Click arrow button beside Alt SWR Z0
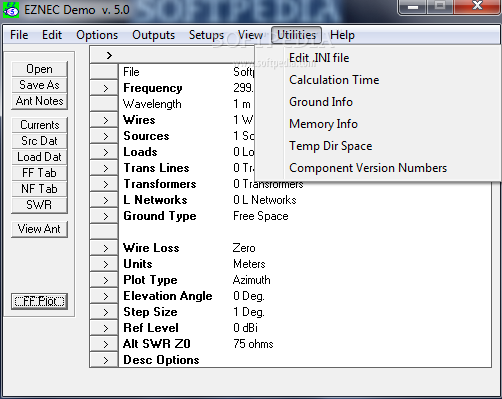This screenshot has width=502, height=399. (x=104, y=344)
